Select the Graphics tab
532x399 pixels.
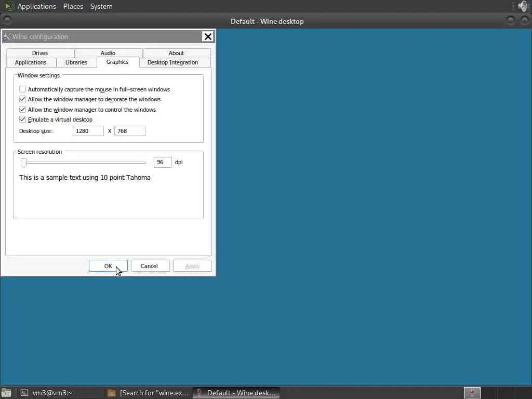pyautogui.click(x=117, y=62)
